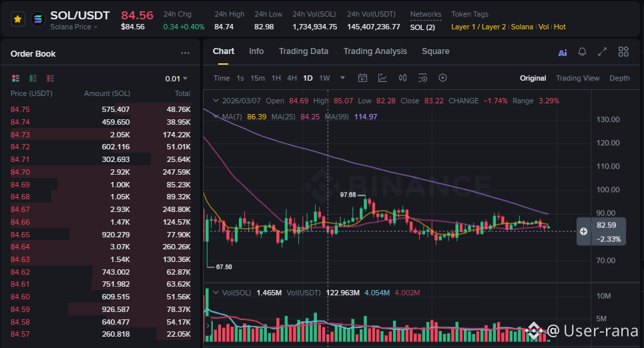The height and width of the screenshot is (348, 644).
Task: Expand the chart left-side panel arrow
Action: [208, 326]
